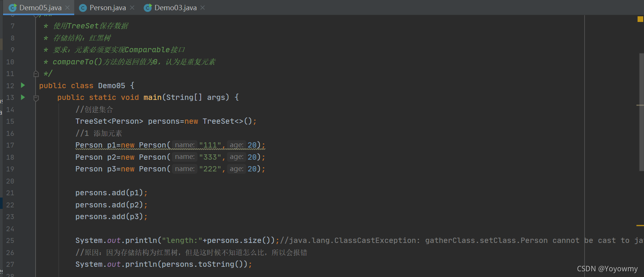Screen dimensions: 644x277
Task: Click the main method name
Action: [153, 98]
